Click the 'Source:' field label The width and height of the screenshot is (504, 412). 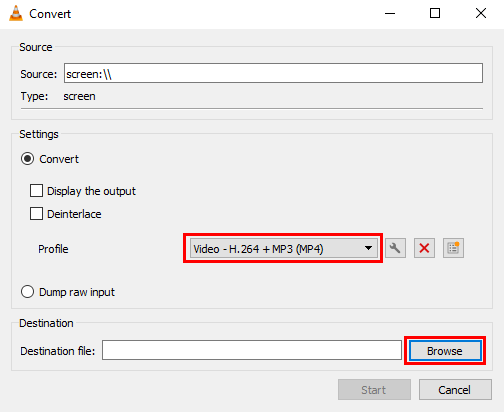39,74
